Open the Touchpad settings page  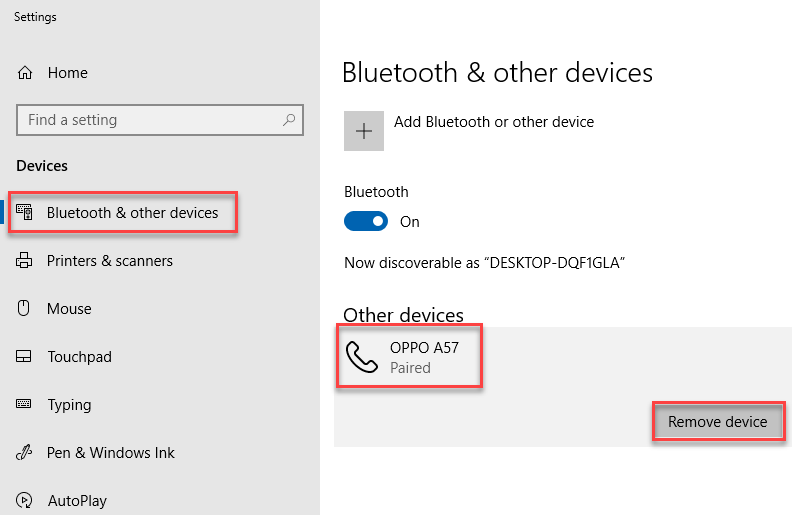point(79,357)
